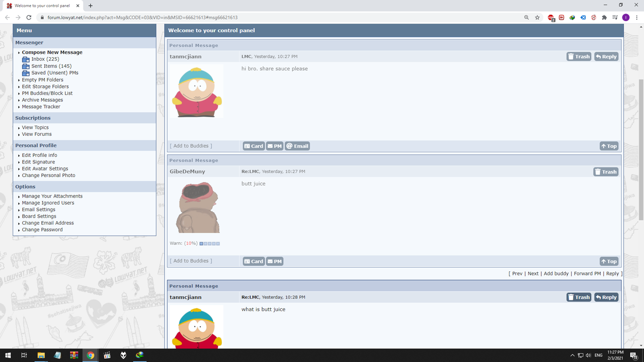Viewport: 644px width, 362px height.
Task: Click Add buddy link
Action: [556, 274]
